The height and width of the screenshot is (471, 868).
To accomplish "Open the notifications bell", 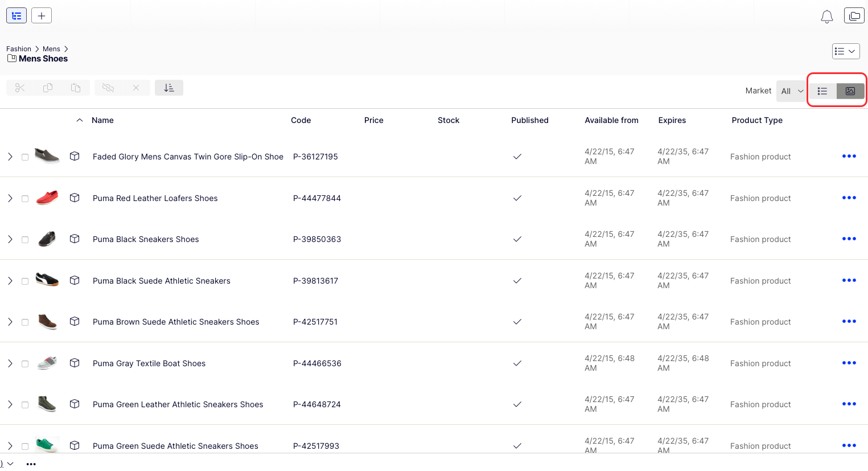I will [827, 17].
